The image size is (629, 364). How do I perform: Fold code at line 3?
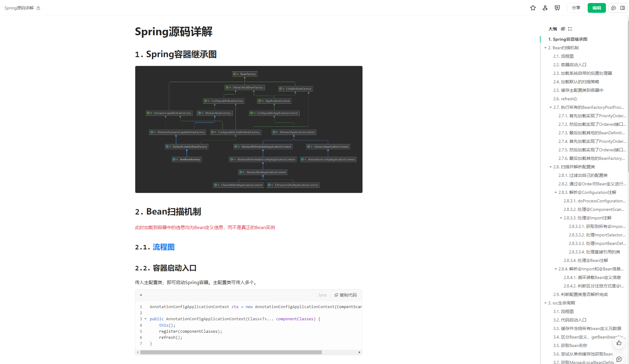[146, 319]
